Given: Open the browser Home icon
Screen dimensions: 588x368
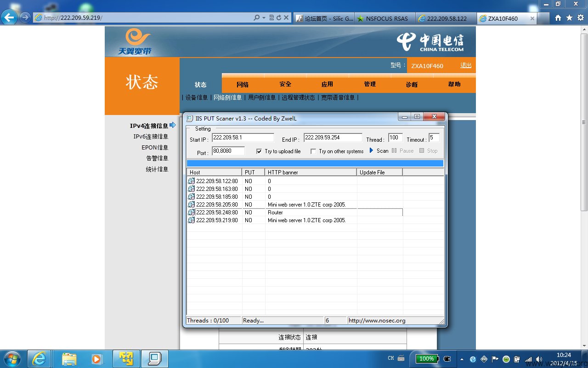Looking at the screenshot, I should (558, 17).
